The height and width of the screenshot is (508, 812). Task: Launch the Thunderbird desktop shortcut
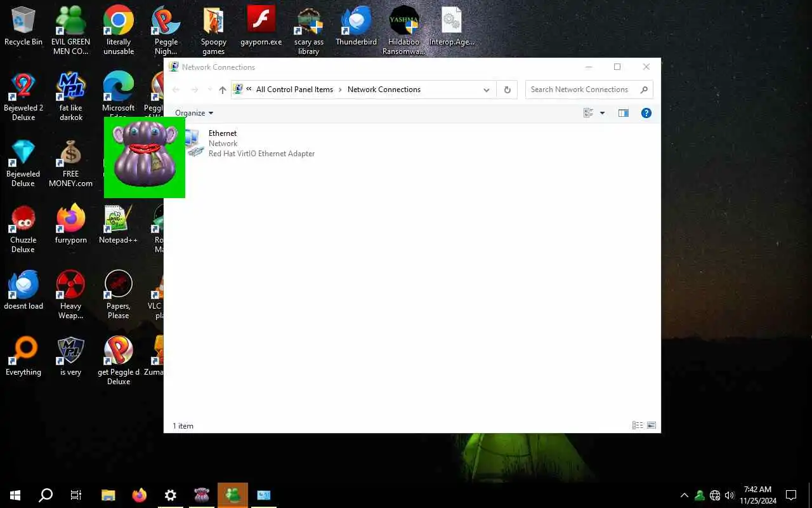pos(357,27)
